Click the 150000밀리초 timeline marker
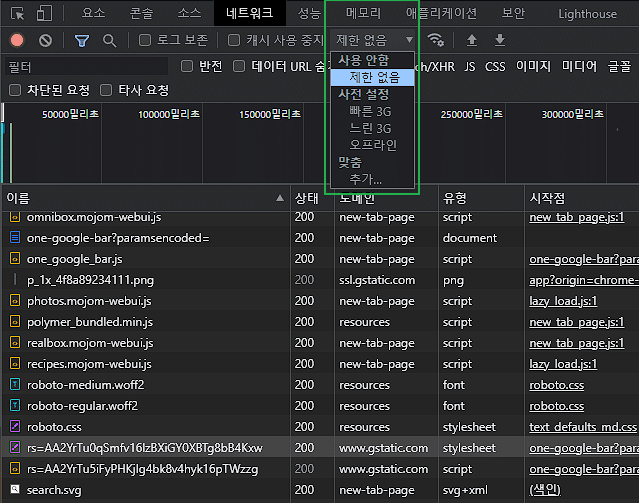639x503 pixels. [x=270, y=114]
